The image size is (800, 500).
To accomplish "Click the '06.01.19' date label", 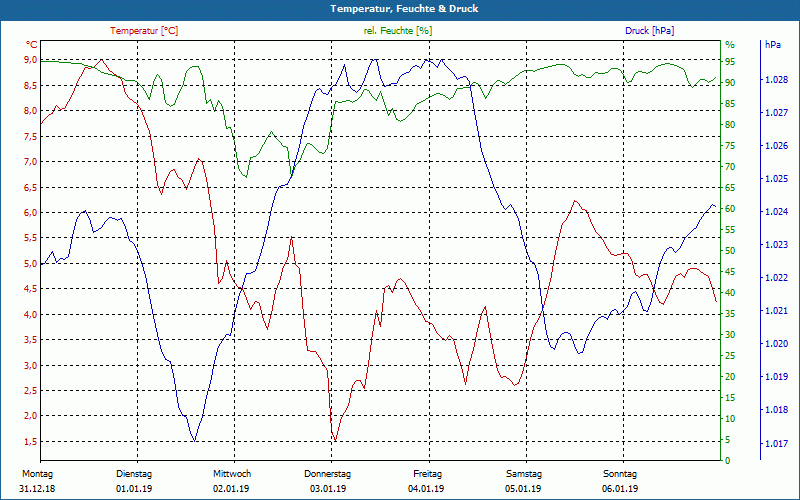I will coord(620,489).
